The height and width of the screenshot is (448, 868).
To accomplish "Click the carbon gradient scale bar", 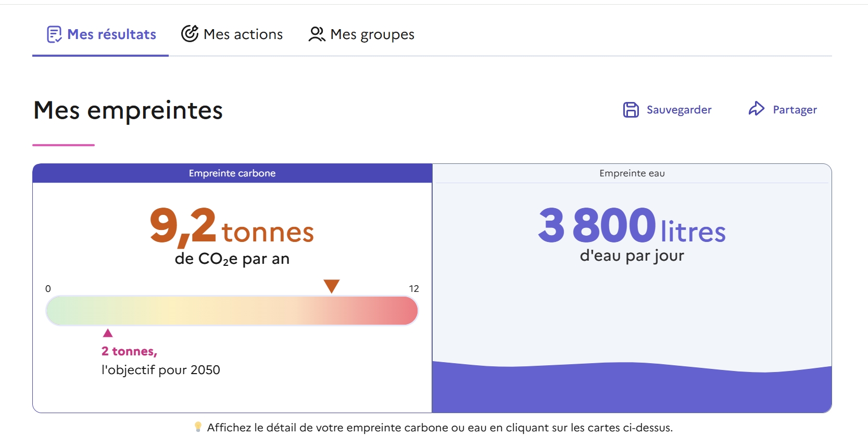I will coord(232,311).
